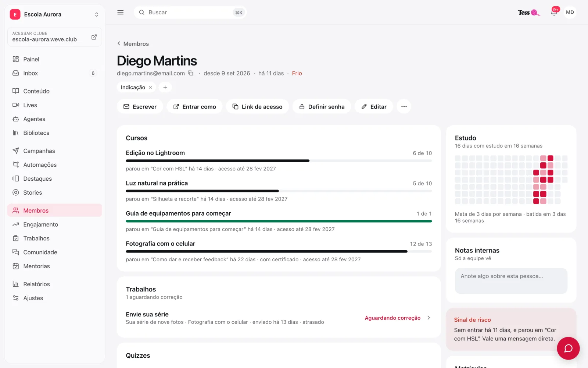The height and width of the screenshot is (368, 588).
Task: Open Engajamento section
Action: pyautogui.click(x=54, y=224)
